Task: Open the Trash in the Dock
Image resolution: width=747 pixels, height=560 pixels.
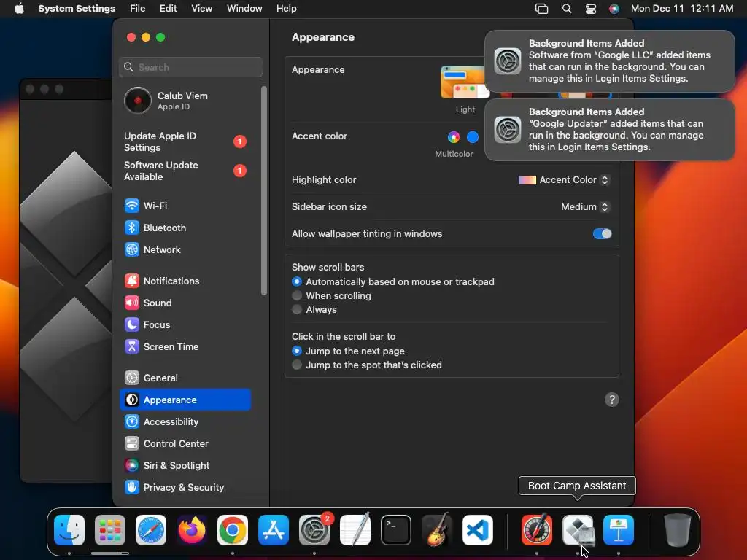Action: (x=678, y=530)
